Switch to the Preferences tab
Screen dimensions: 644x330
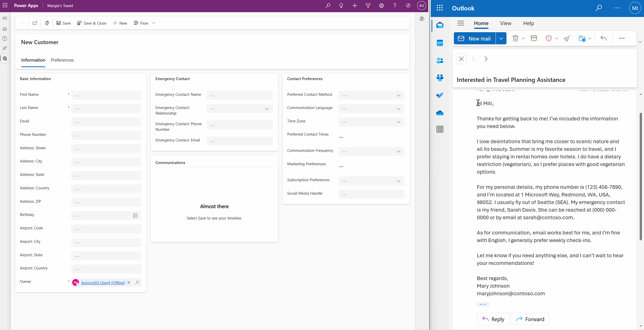[x=62, y=60]
